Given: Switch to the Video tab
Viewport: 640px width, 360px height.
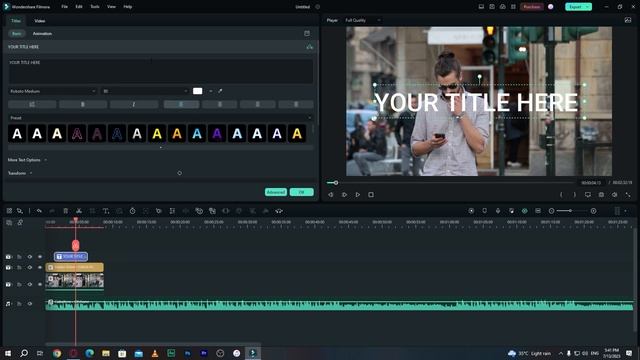Looking at the screenshot, I should [x=40, y=20].
